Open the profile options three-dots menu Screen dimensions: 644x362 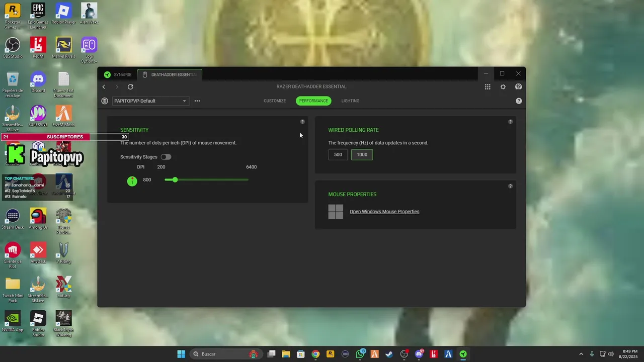click(x=197, y=101)
